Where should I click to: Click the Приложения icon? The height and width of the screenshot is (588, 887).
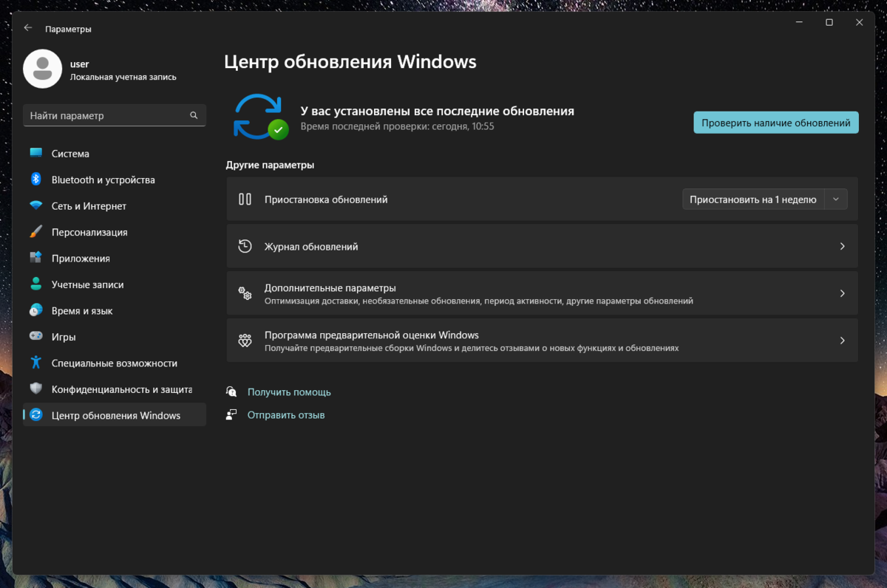(x=36, y=259)
